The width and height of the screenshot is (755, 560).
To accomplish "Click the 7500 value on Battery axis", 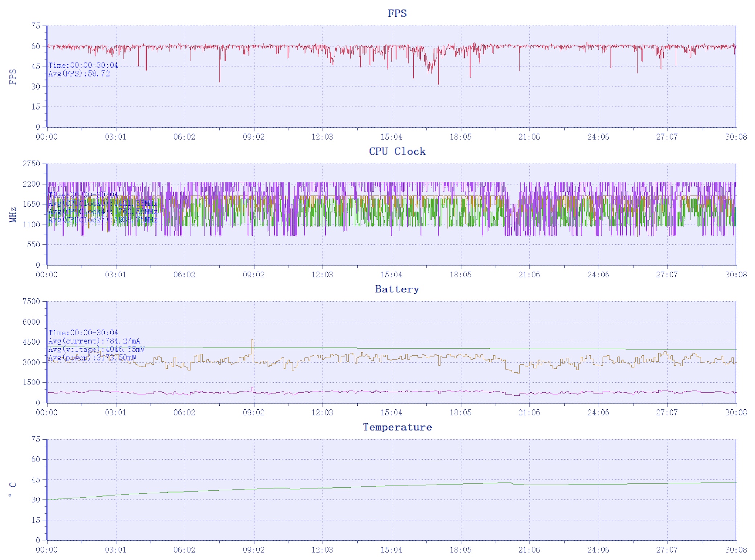I will 31,301.
